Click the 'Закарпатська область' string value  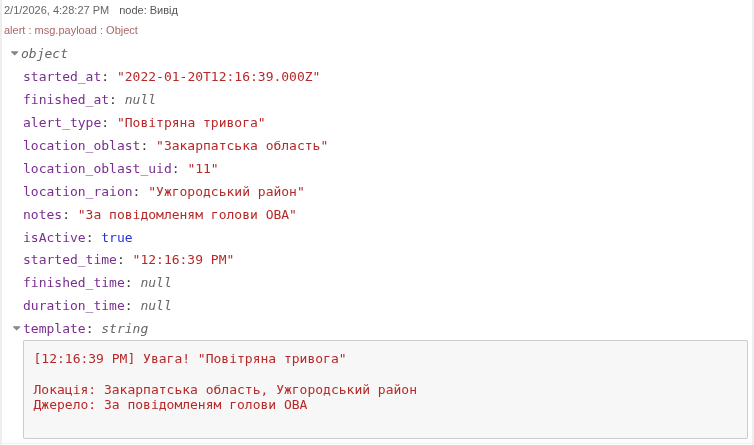pos(242,146)
